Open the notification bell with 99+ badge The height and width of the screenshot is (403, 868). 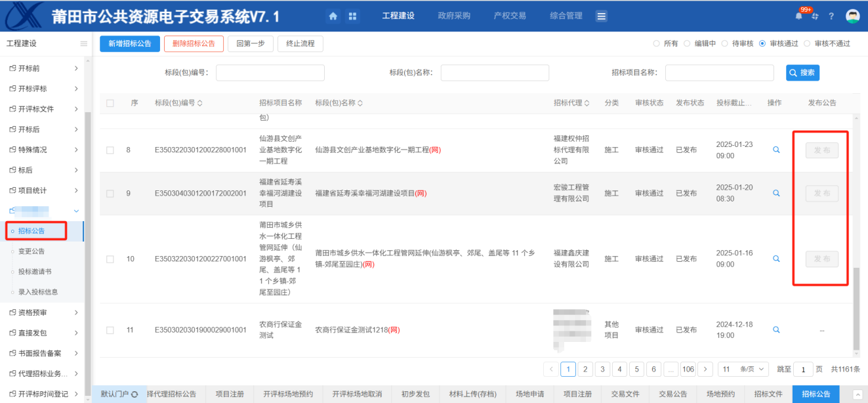click(799, 16)
